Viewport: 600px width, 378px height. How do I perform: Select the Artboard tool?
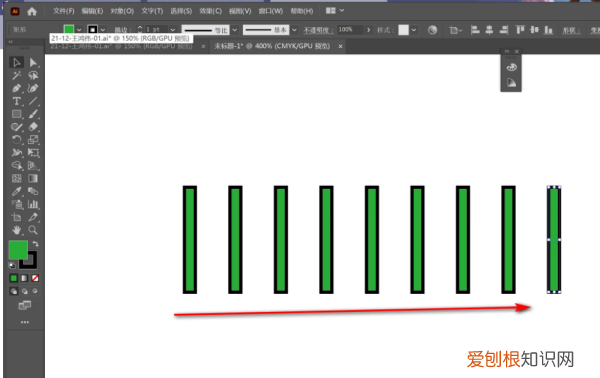tap(16, 217)
